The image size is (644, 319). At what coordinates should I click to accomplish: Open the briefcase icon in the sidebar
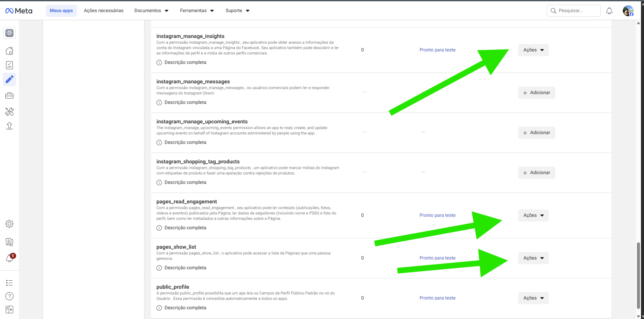pyautogui.click(x=9, y=96)
